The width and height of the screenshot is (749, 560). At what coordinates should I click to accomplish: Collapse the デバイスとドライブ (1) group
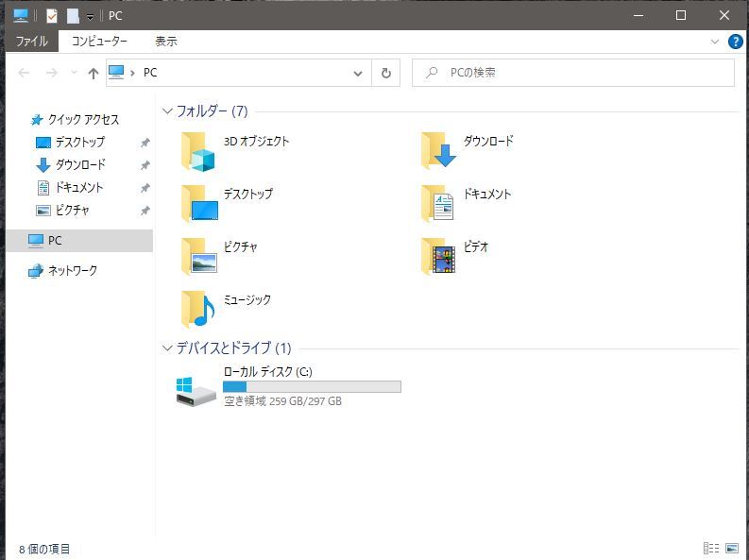click(167, 348)
